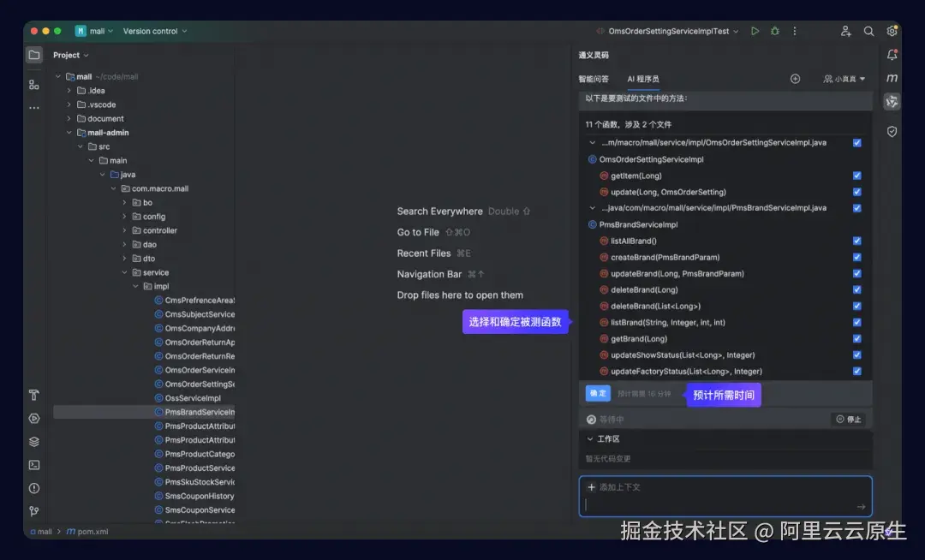Image resolution: width=925 pixels, height=560 pixels.
Task: Open the 通义灵码 plugin icon in right sidebar
Action: 892,101
